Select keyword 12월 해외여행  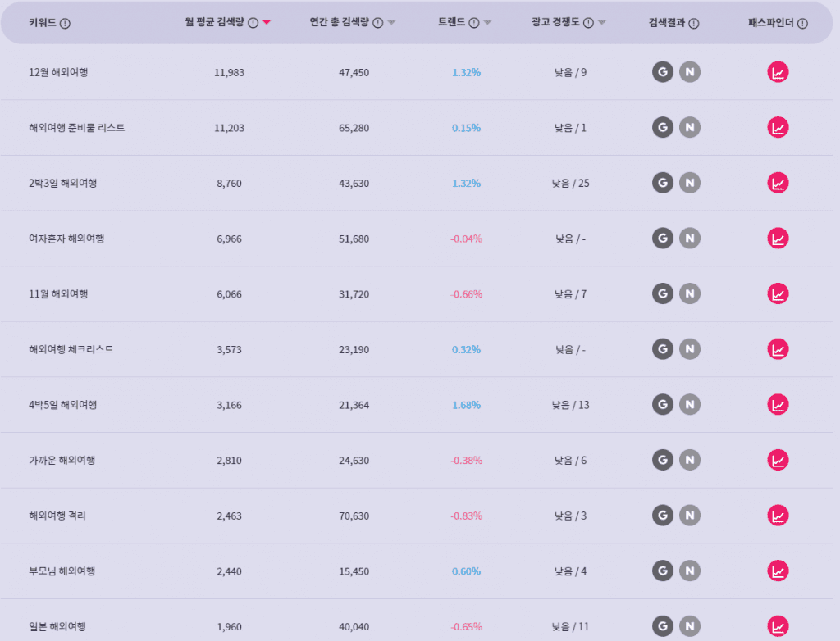(x=58, y=72)
